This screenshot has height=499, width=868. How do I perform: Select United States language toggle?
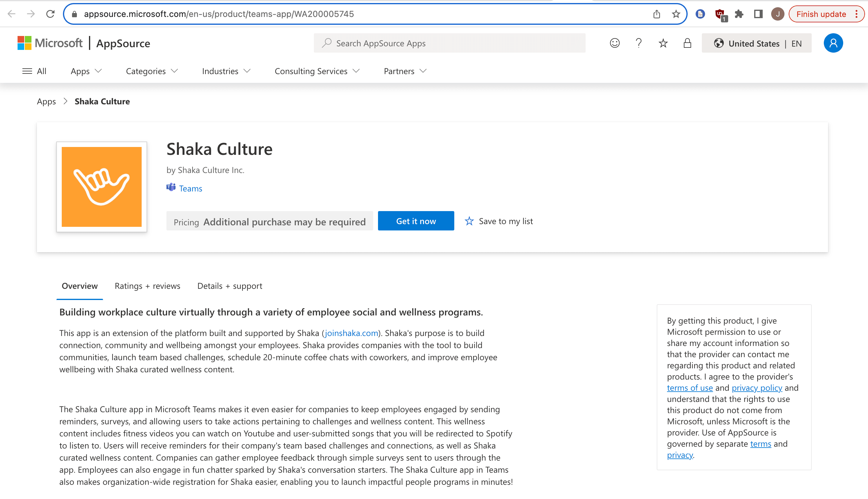tap(757, 43)
